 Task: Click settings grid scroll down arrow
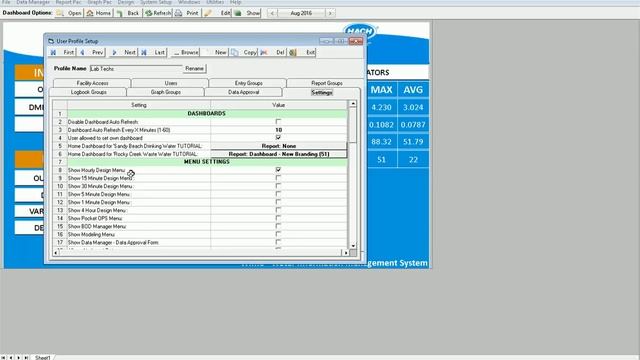click(x=353, y=246)
